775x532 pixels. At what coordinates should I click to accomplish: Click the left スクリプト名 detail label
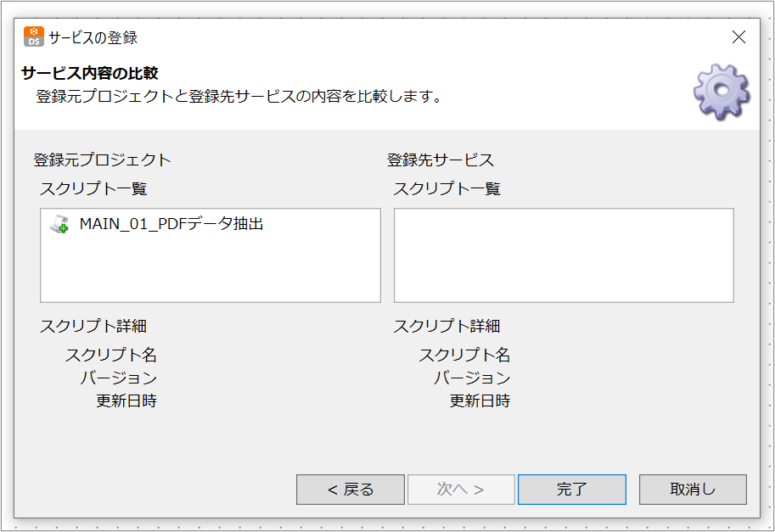click(110, 355)
